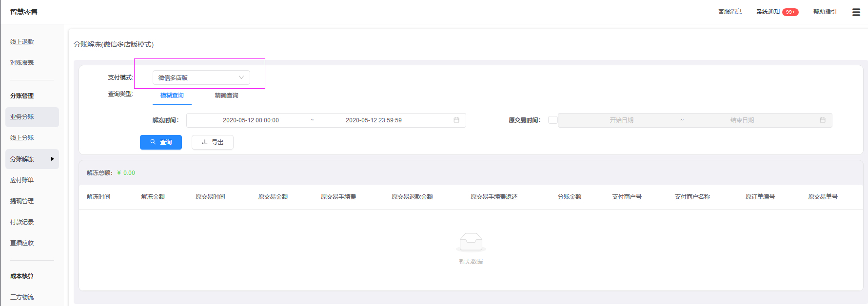Image resolution: width=868 pixels, height=306 pixels.
Task: Select 业务分账 in sidebar
Action: pos(32,117)
